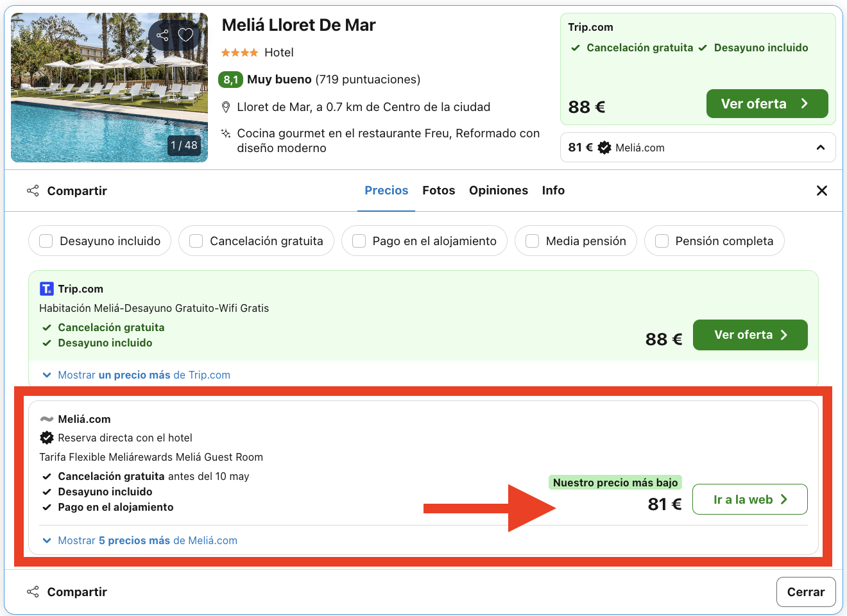Click the Trip.com logo in the offer card
Viewport: 847px width, 616px height.
tap(47, 289)
